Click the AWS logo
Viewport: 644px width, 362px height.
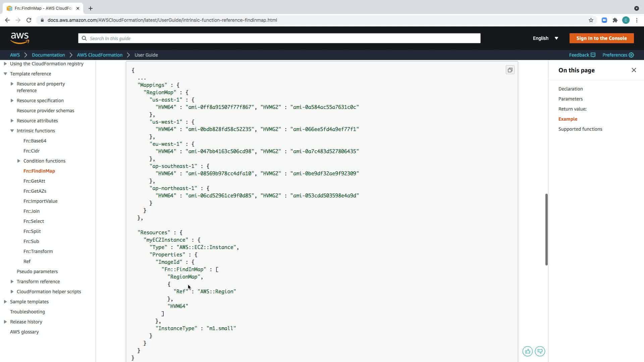pos(20,38)
